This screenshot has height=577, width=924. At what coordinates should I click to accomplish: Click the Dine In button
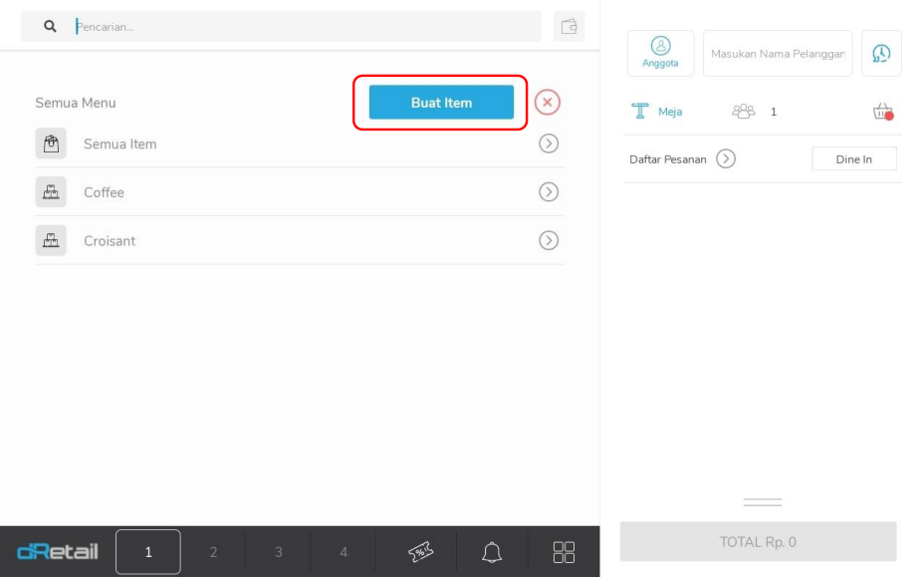click(853, 159)
